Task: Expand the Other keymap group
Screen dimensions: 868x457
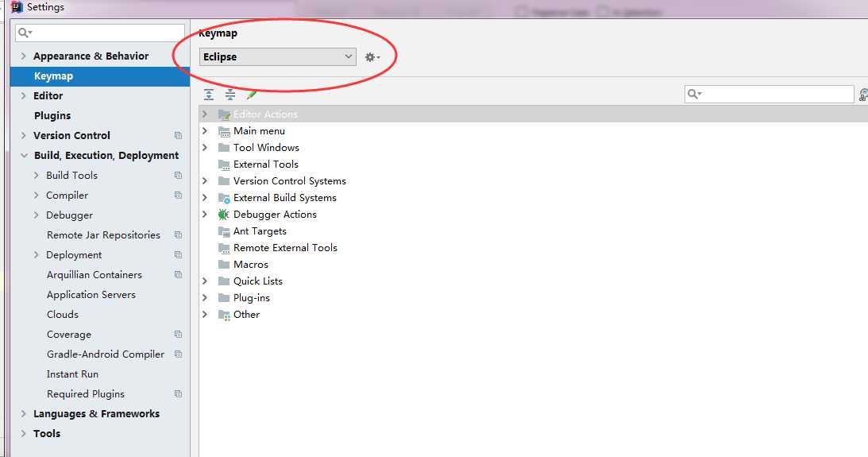Action: pos(205,315)
